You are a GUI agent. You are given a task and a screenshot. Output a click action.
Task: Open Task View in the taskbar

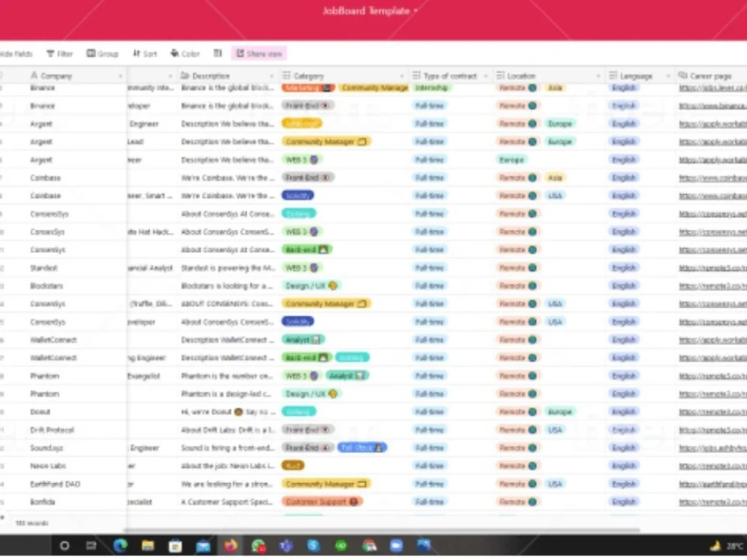pyautogui.click(x=91, y=546)
